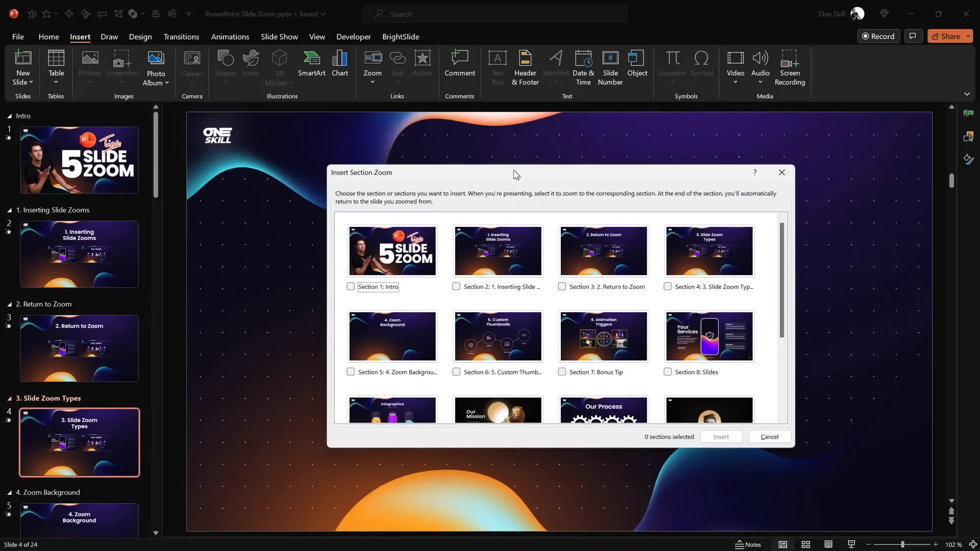Check Section 3: 2. Return to Zoom
The width and height of the screenshot is (980, 551).
(562, 287)
